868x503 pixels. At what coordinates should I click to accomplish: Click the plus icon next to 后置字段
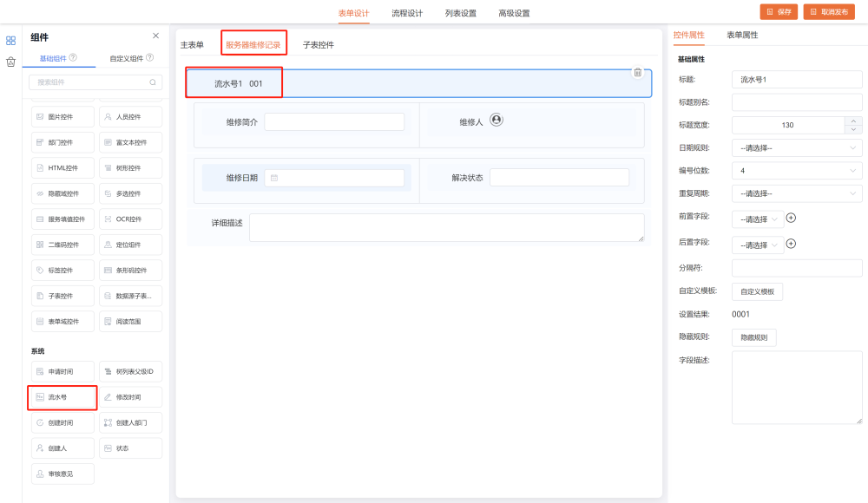791,244
